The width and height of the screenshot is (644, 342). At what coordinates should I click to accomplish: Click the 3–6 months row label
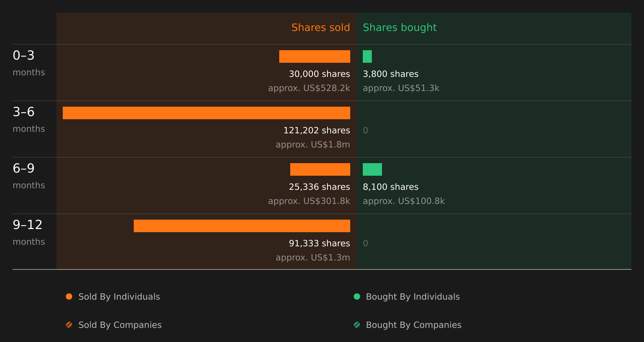[x=29, y=120]
